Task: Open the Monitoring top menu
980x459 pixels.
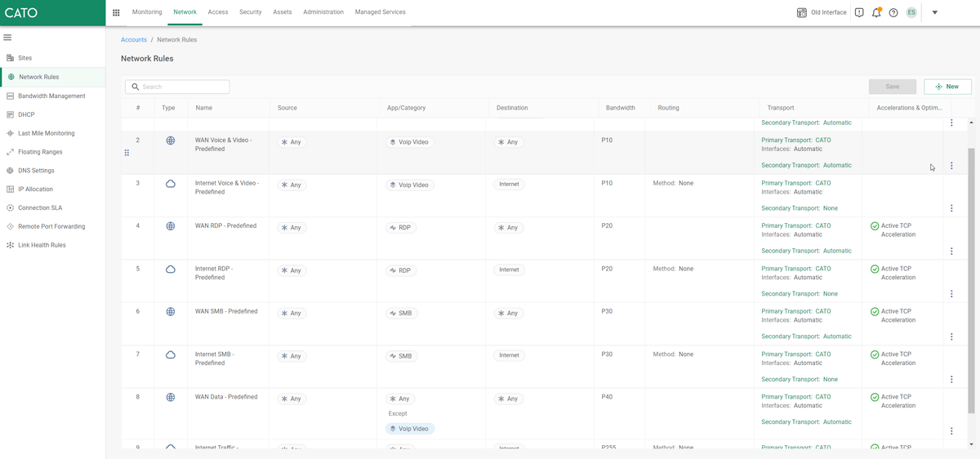Action: point(147,12)
